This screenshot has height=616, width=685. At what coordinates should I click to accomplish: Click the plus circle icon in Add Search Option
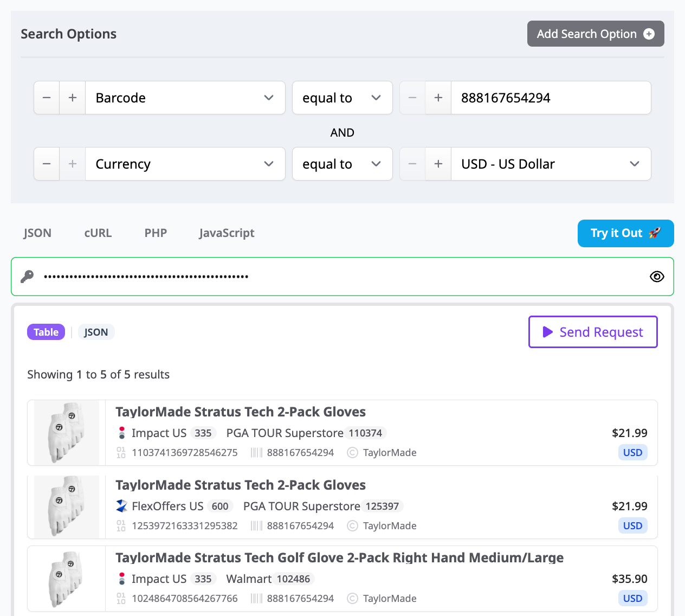point(649,34)
